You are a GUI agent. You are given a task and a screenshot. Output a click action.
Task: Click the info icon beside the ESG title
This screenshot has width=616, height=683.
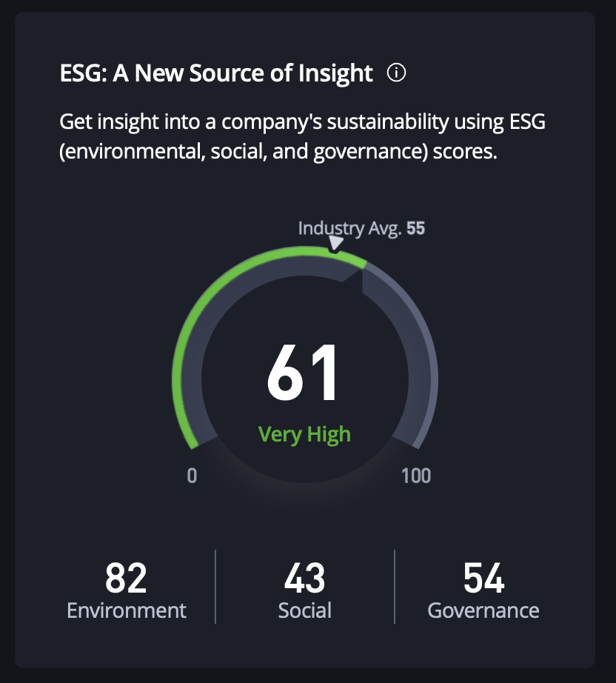click(397, 73)
